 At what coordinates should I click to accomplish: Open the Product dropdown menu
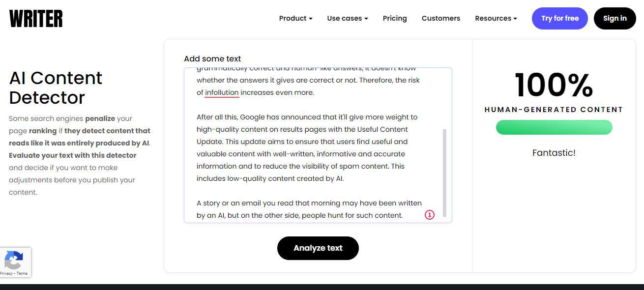pos(295,18)
